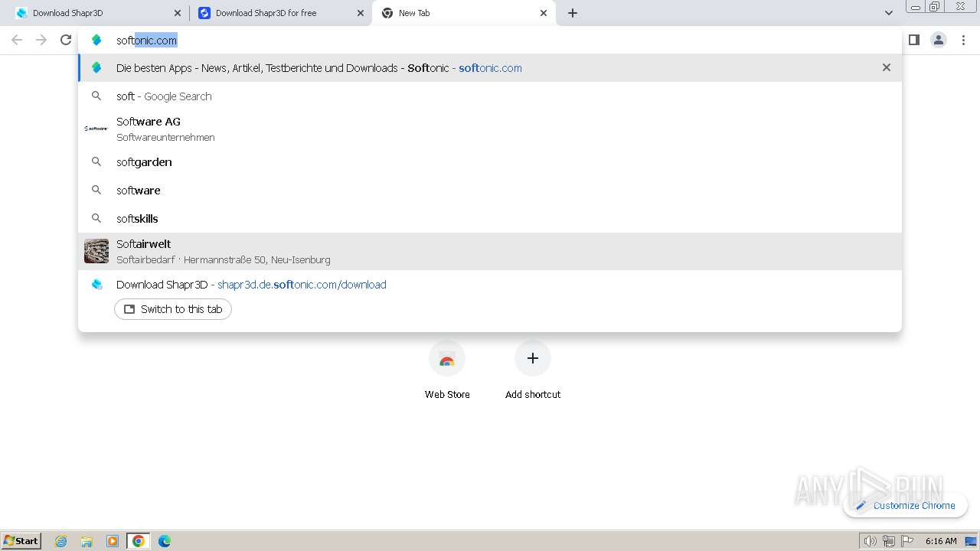This screenshot has height=551, width=980.
Task: Click the volume speaker tray icon
Action: 870,541
